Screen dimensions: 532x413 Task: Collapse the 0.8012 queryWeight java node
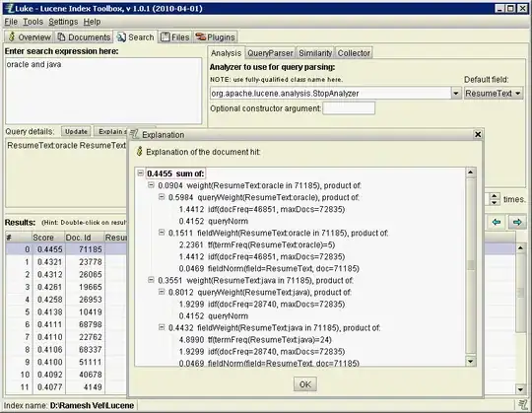(162, 292)
